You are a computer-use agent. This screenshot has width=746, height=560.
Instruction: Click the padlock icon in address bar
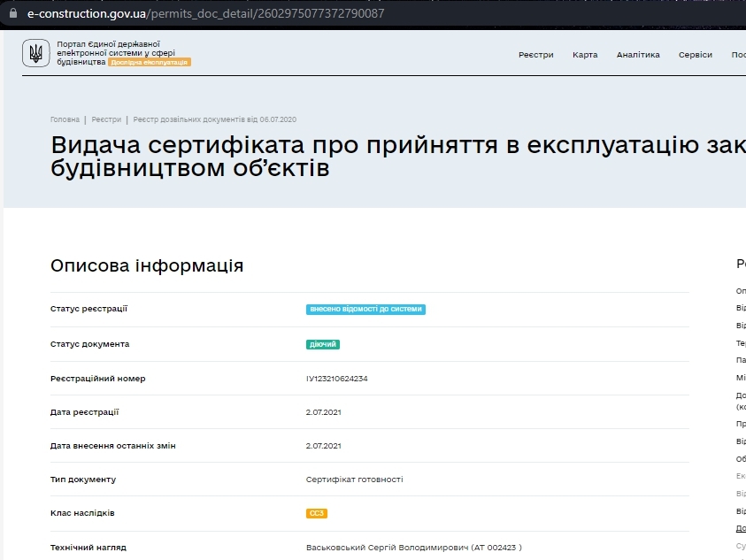tap(13, 13)
